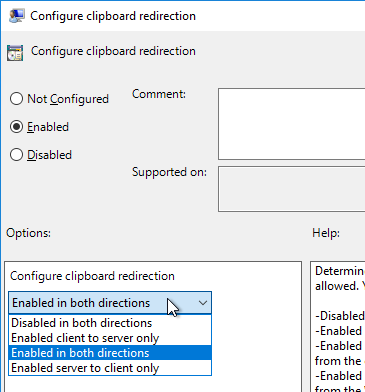Click the dropdown chevron arrow in the combo box
The width and height of the screenshot is (365, 392).
pos(203,303)
